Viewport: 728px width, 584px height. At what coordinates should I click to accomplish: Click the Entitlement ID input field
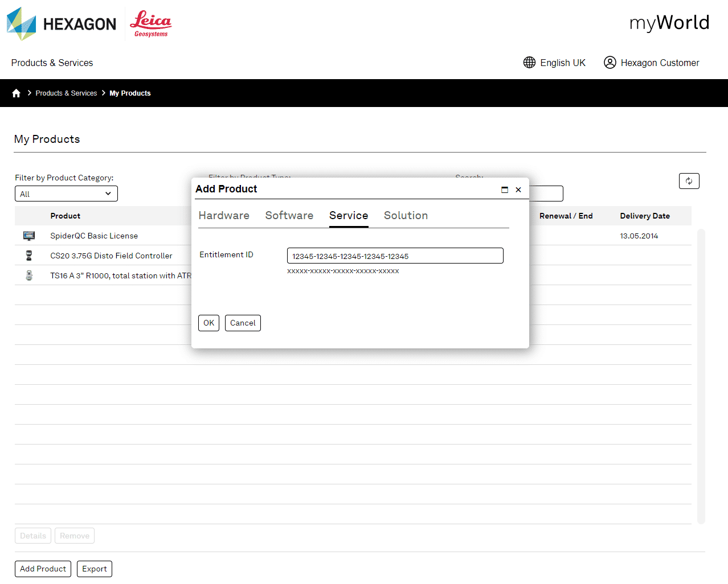[x=395, y=256]
